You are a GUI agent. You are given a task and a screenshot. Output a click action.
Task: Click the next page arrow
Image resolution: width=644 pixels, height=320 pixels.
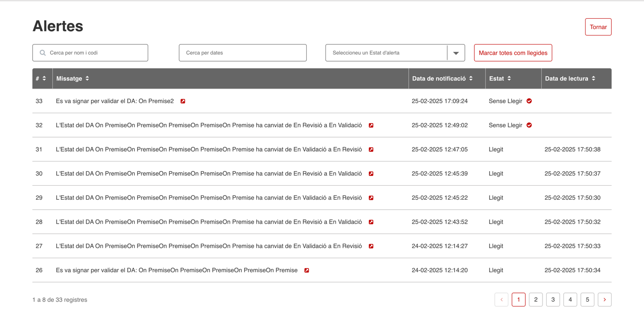[x=605, y=299]
